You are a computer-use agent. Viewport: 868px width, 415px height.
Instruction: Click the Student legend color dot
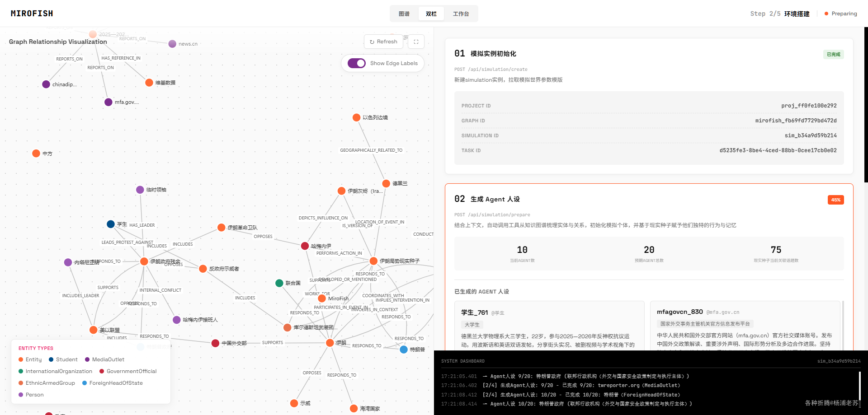pos(51,359)
